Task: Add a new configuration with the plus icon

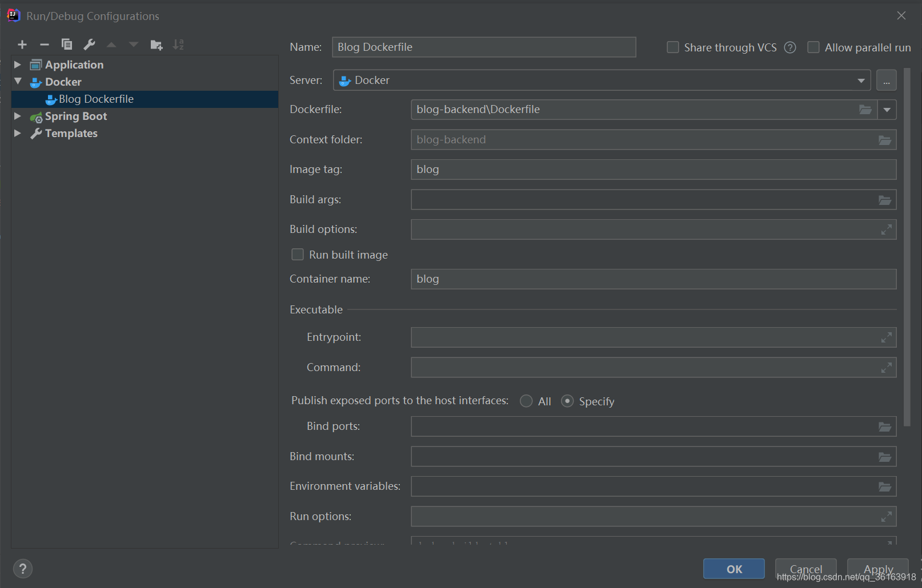Action: pos(22,45)
